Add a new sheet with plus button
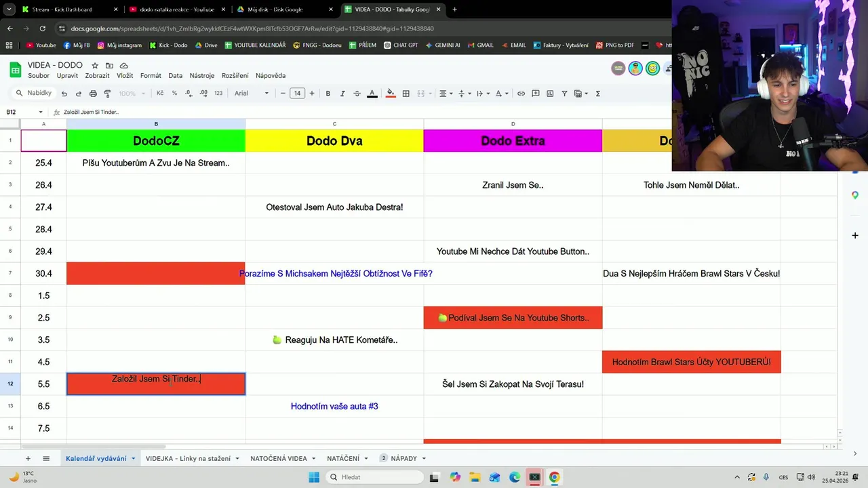The image size is (868, 488). point(28,459)
